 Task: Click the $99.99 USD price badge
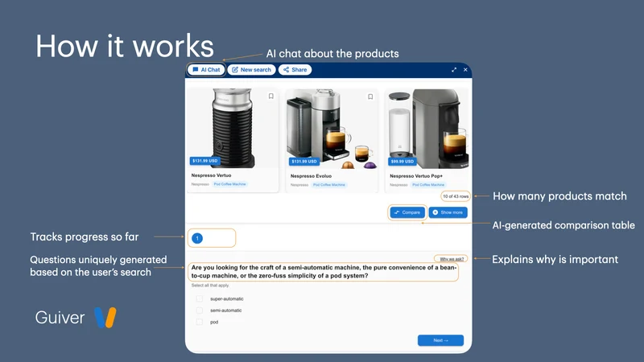point(402,162)
